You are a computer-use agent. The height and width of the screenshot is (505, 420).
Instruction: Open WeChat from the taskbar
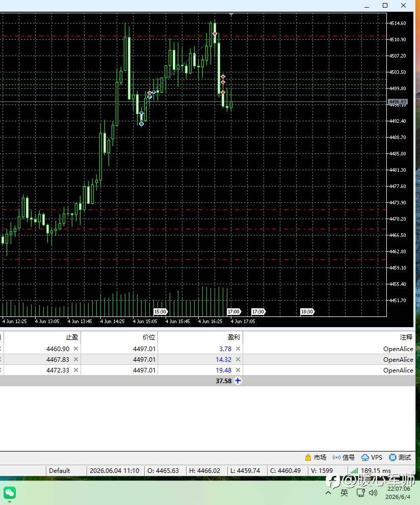pyautogui.click(x=9, y=493)
